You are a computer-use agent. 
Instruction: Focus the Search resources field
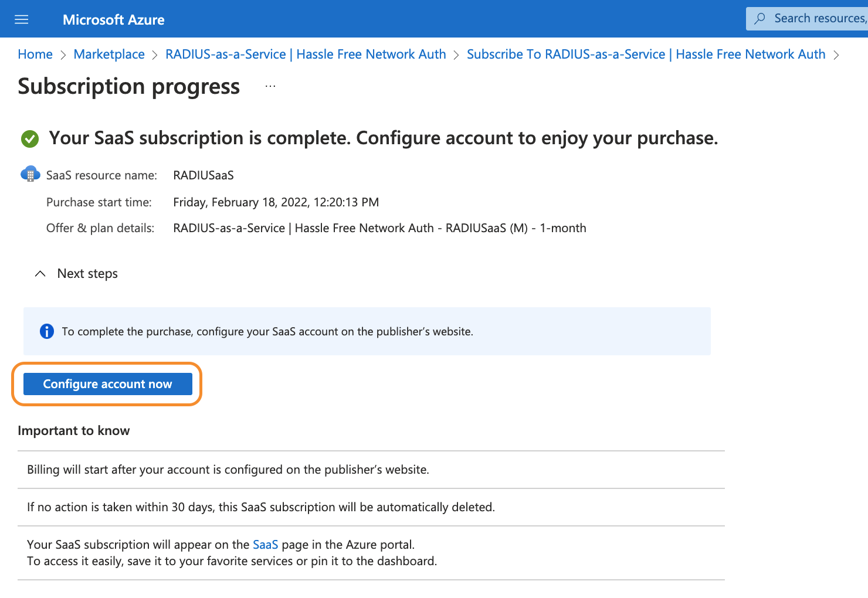(819, 19)
